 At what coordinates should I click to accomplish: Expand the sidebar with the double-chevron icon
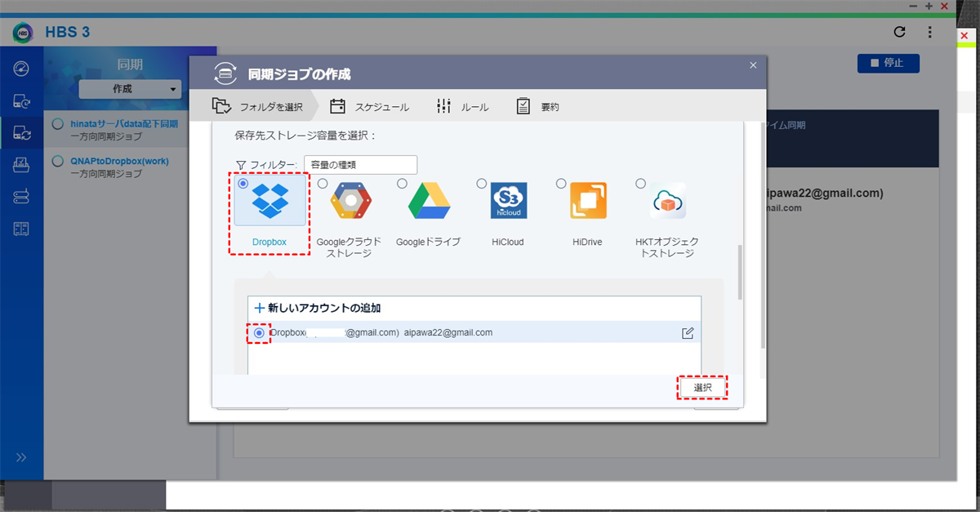[21, 457]
